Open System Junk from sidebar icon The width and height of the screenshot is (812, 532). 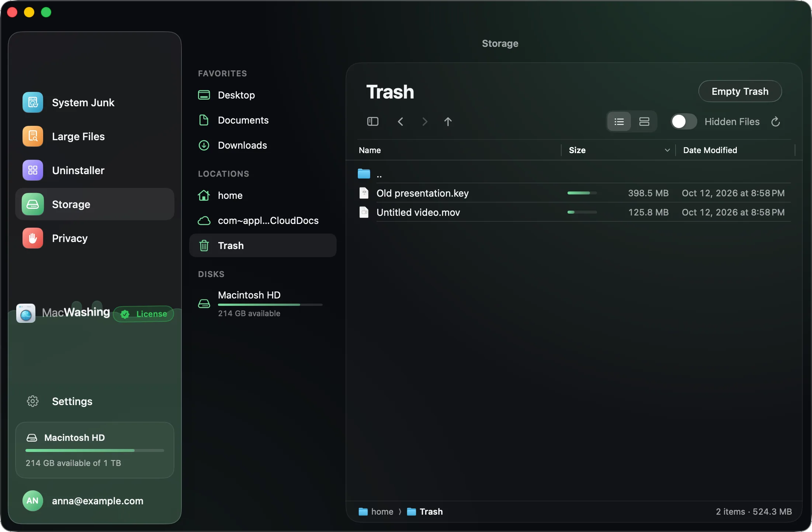pos(32,102)
